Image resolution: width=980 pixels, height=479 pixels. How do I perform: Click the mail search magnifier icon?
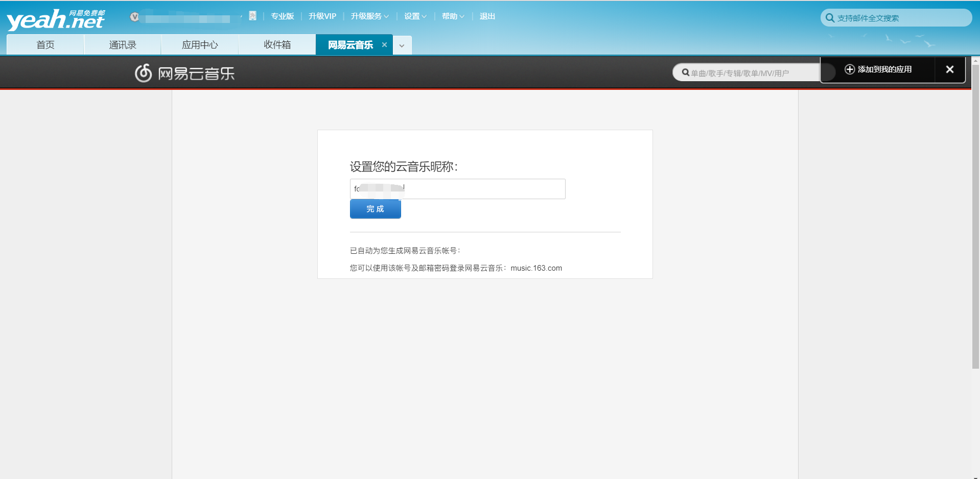point(830,18)
